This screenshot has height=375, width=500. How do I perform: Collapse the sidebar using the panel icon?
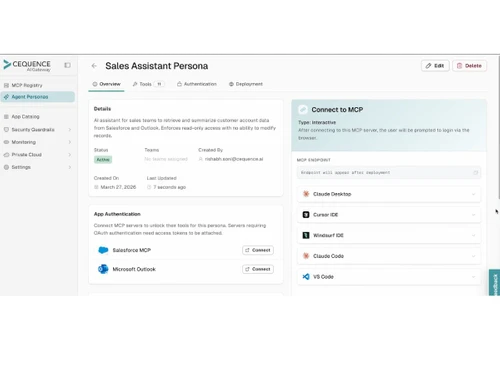[67, 65]
